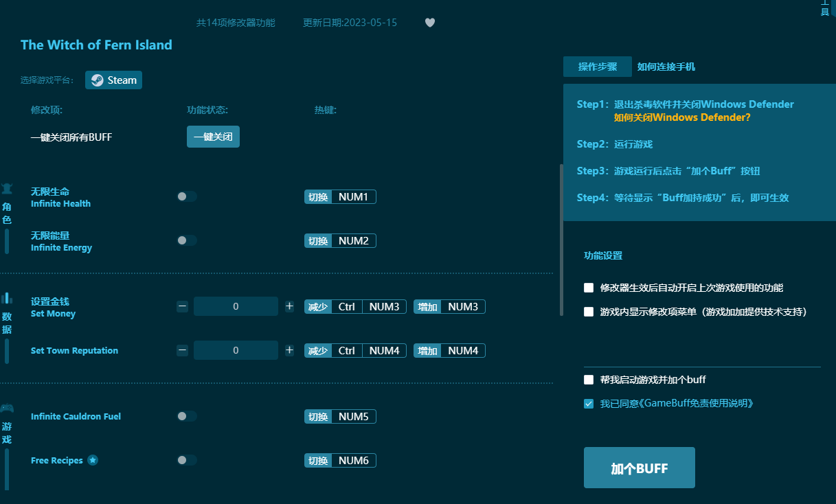
Task: Click 共14项修改器功能 text
Action: (x=236, y=23)
